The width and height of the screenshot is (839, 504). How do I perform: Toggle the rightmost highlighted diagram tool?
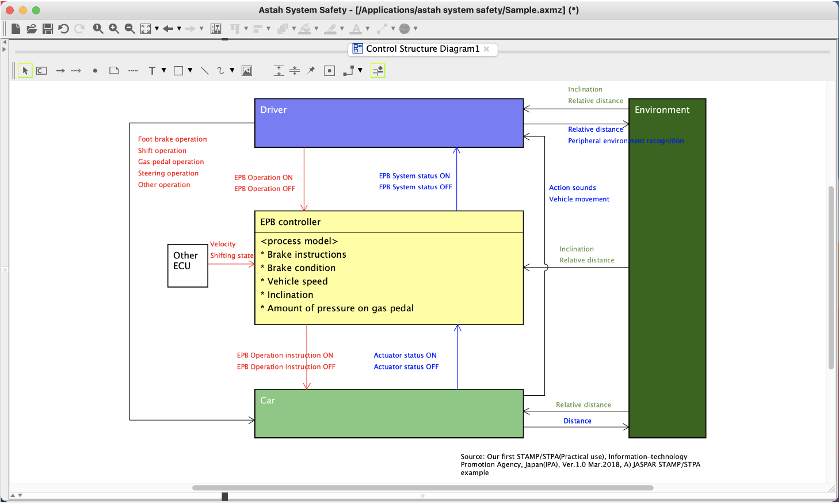tap(378, 70)
